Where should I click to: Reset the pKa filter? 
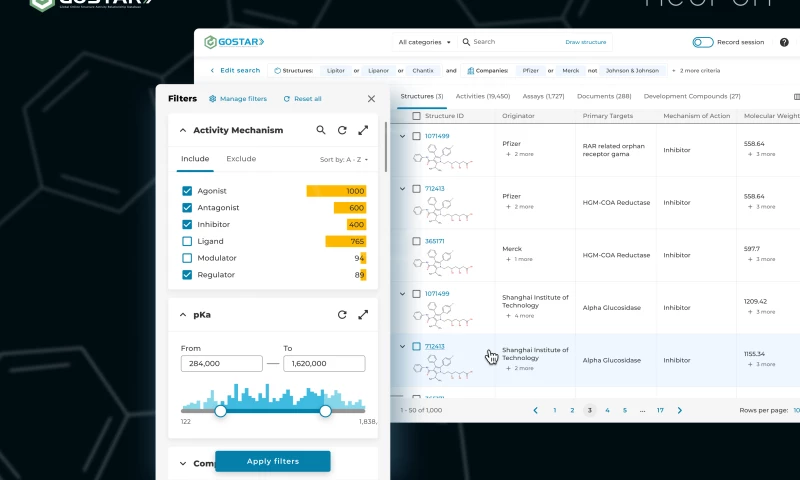[x=342, y=315]
